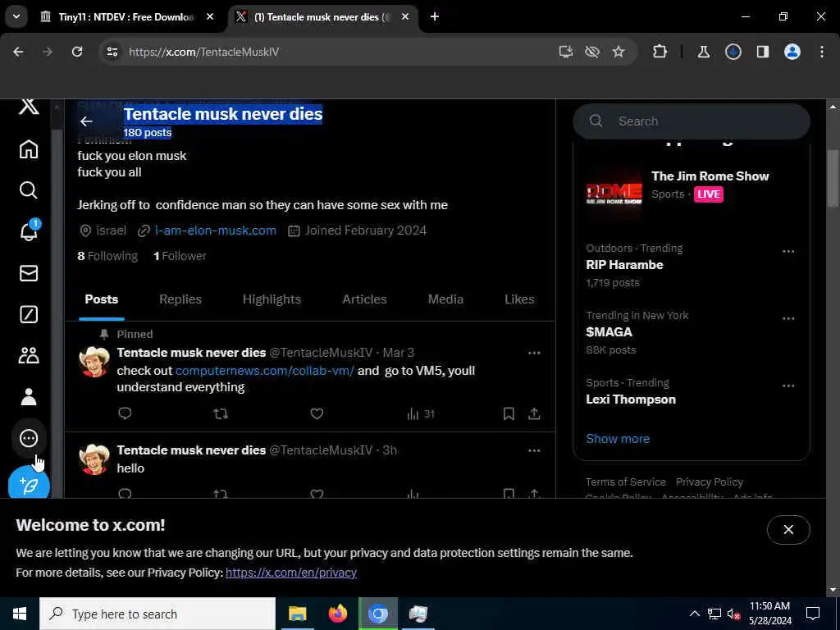View analytics of pinned post
Screen dimensions: 840x630
pos(421,414)
